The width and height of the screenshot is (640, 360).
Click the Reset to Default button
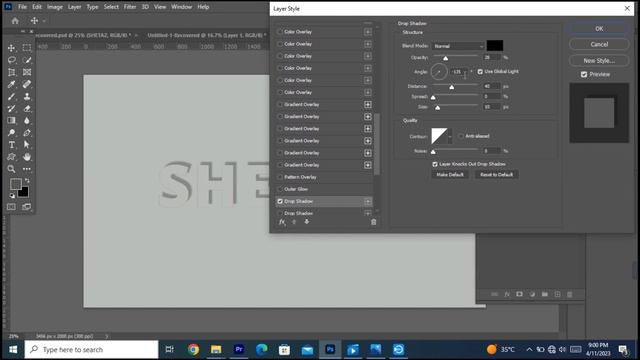coord(496,175)
